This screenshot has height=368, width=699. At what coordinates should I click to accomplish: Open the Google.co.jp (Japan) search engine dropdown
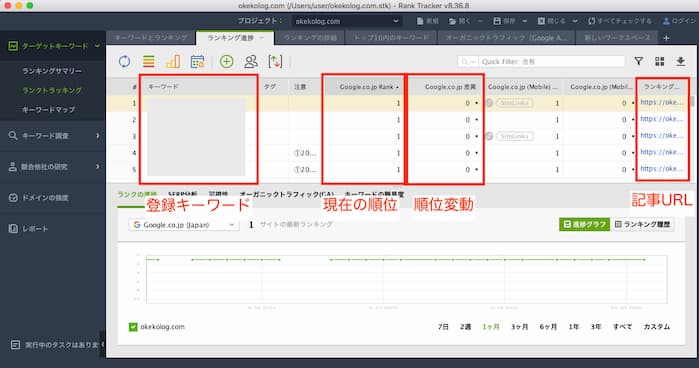click(x=184, y=225)
